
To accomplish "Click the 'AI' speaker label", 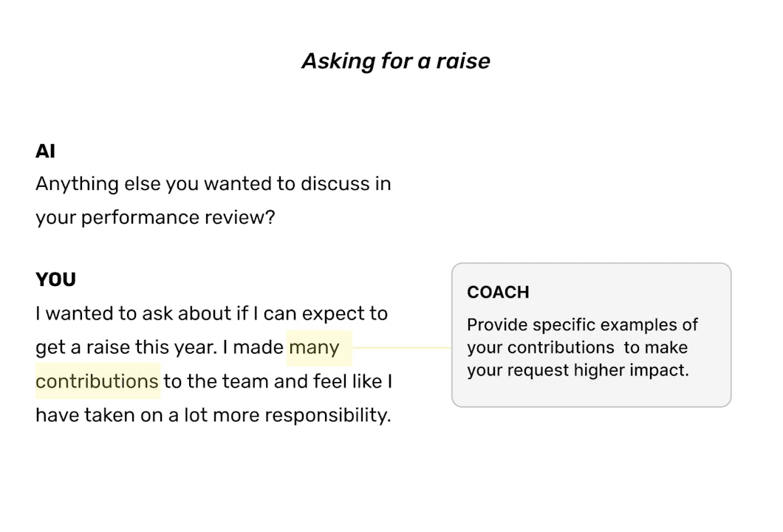I will coord(45,151).
